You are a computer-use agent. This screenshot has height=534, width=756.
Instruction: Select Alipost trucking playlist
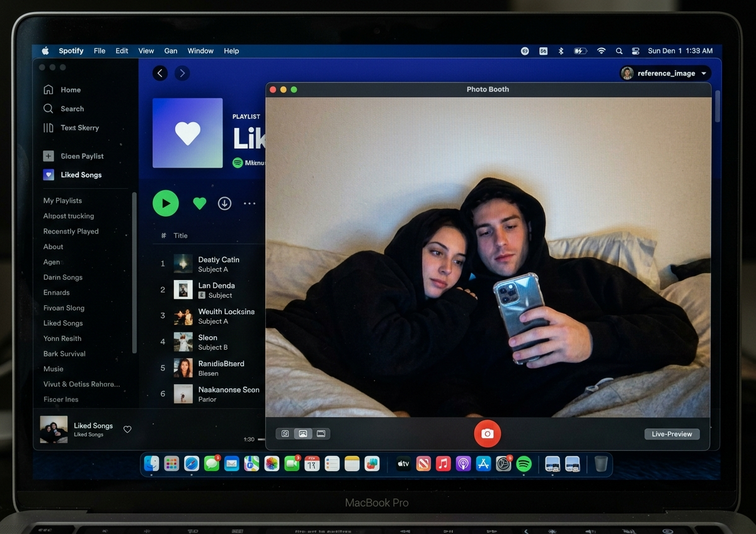(69, 216)
